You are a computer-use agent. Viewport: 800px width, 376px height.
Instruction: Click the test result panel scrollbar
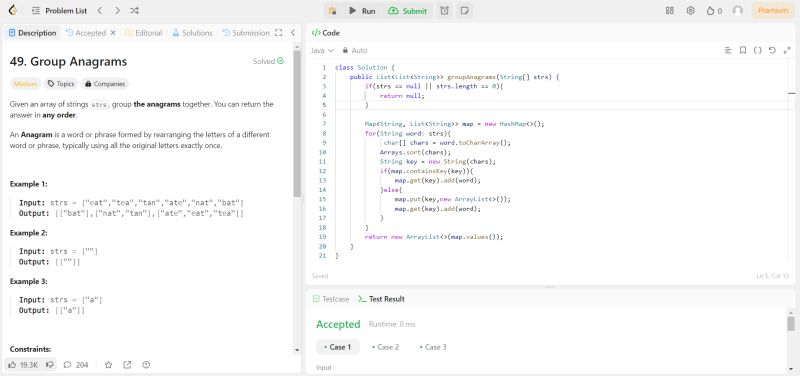(x=791, y=323)
